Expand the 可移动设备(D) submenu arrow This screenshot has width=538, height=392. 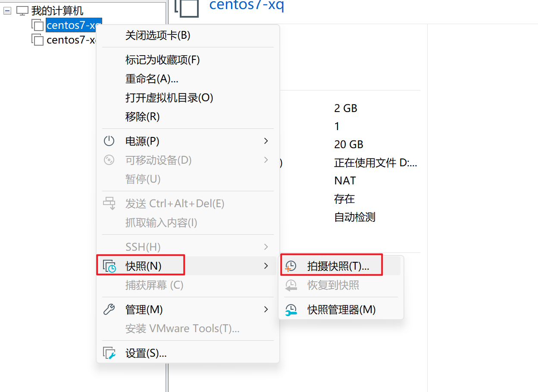[x=266, y=160]
